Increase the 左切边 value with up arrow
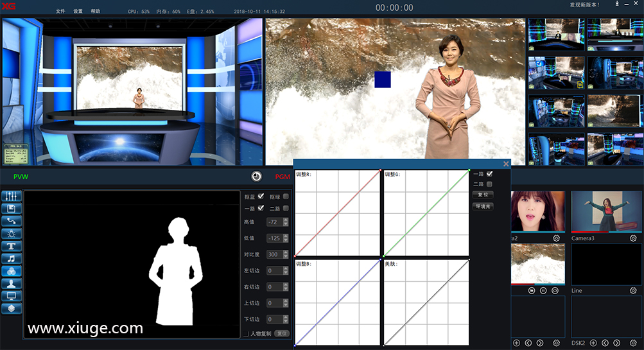 click(x=286, y=268)
